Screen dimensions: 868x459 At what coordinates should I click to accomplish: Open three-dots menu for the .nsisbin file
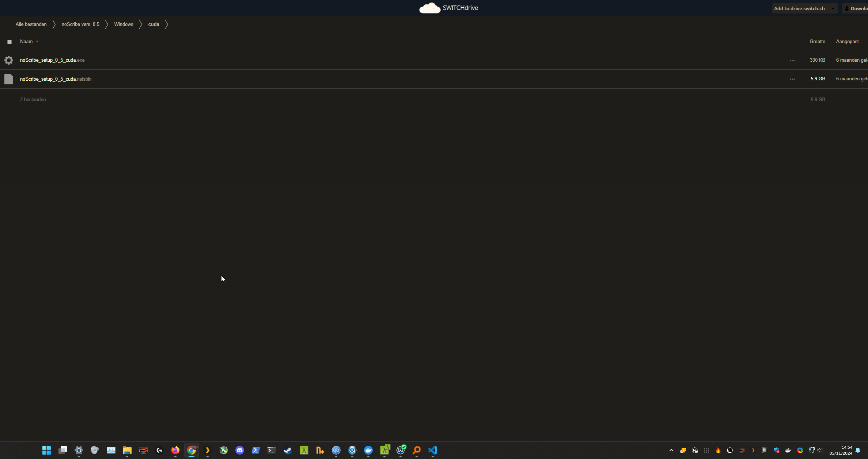[792, 79]
